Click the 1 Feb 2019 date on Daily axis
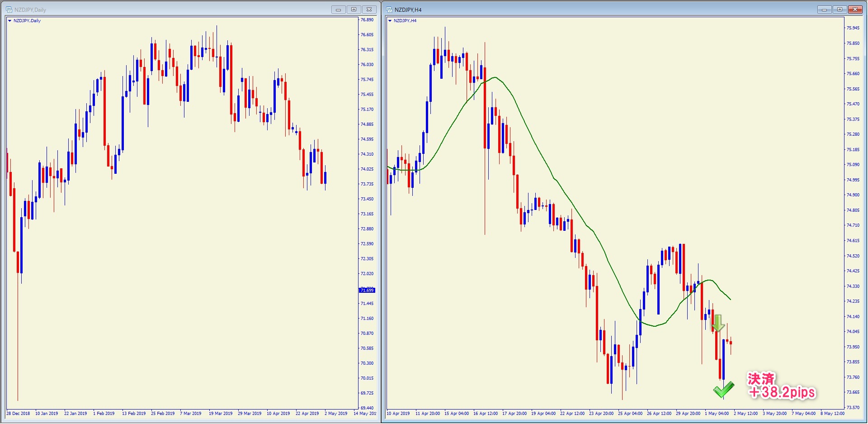This screenshot has width=868, height=424. point(104,414)
